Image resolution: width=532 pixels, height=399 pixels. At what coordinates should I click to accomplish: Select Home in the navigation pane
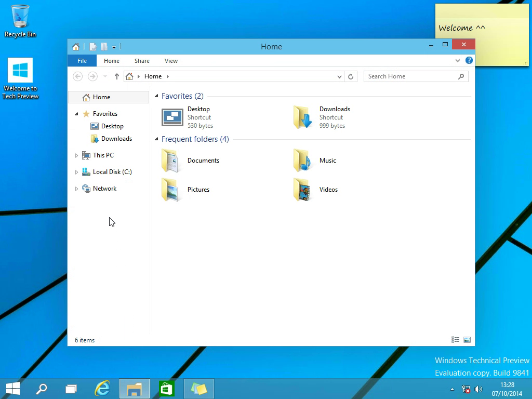click(109, 97)
